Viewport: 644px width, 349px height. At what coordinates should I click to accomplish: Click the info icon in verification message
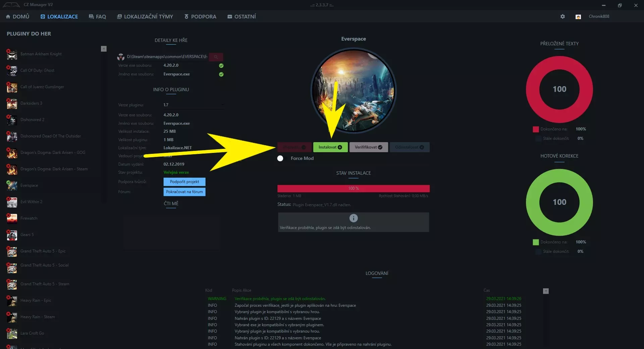[354, 218]
